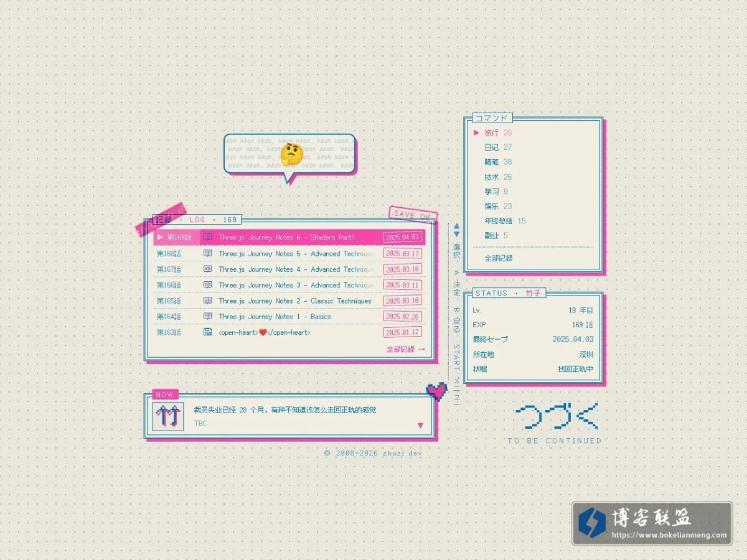747x560 pixels.
Task: Click the book icon beside Journey Notes 3
Action: (208, 285)
